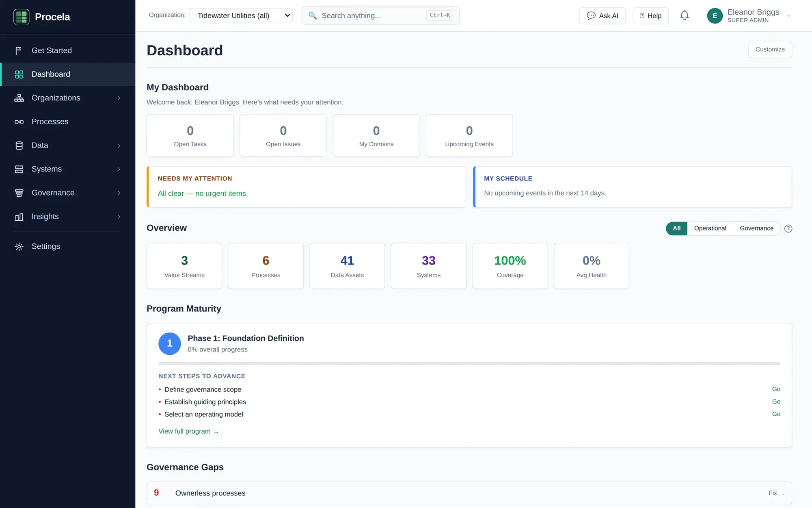Viewport: 812px width, 508px height.
Task: Click the Phase 1 progress bar
Action: (469, 363)
